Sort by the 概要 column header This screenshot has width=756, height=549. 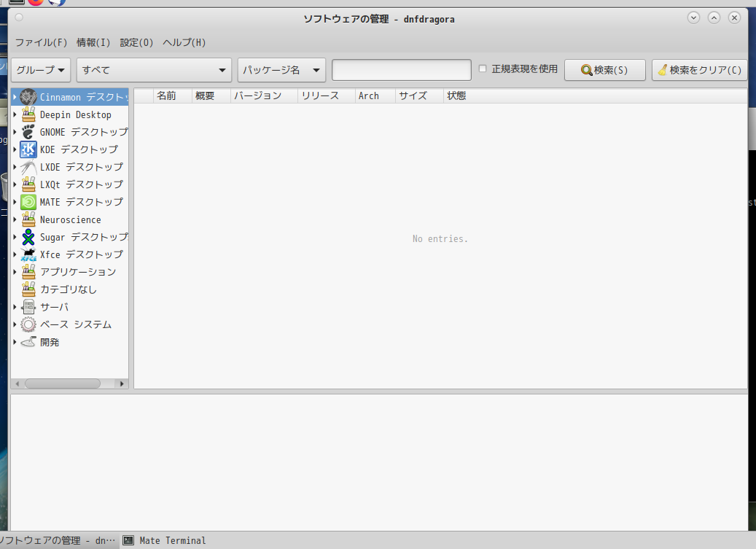[x=211, y=96]
